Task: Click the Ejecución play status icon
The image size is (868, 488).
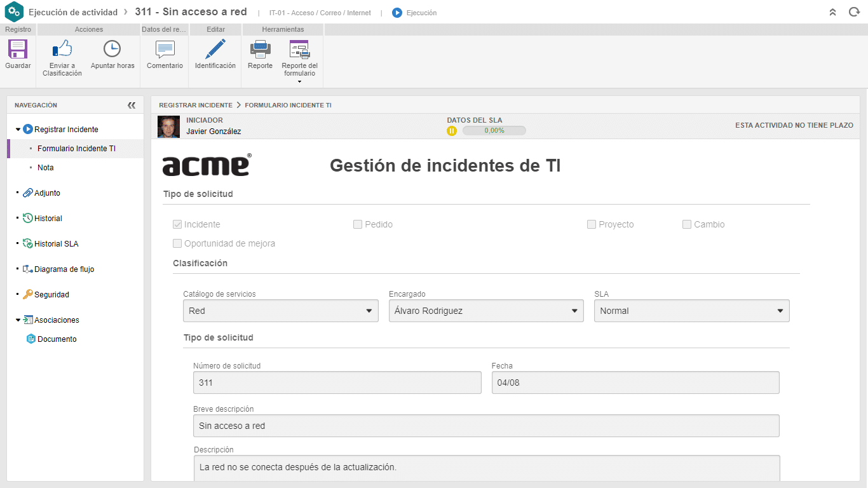Action: [397, 13]
